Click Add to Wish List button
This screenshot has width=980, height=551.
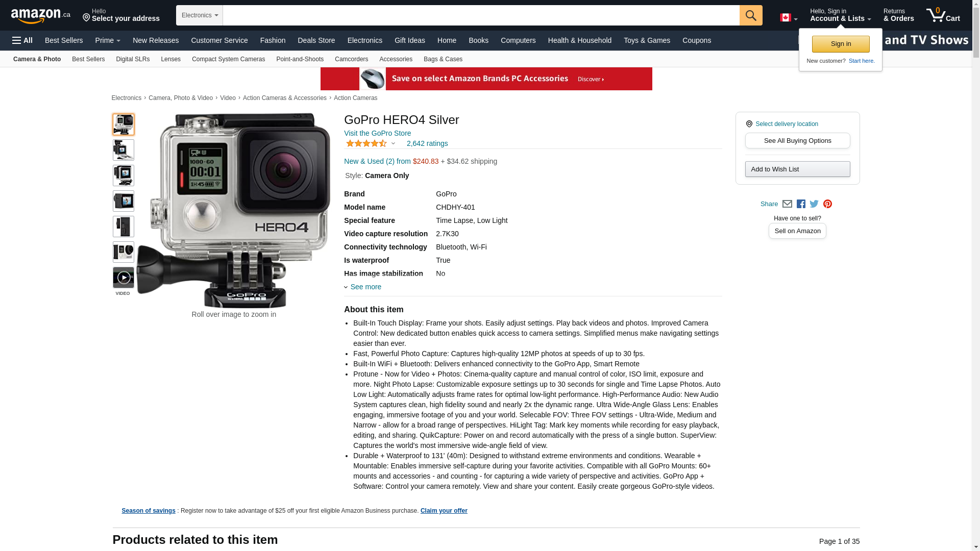tap(797, 169)
